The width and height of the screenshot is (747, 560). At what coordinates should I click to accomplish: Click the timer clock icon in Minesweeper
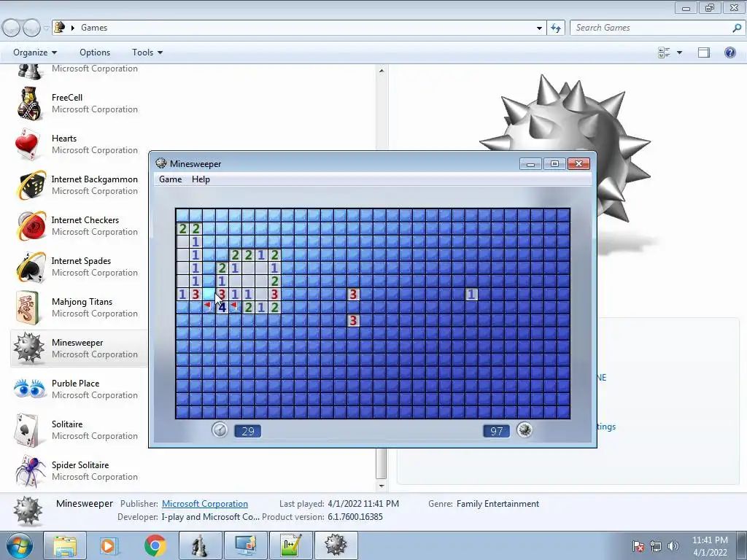[220, 430]
